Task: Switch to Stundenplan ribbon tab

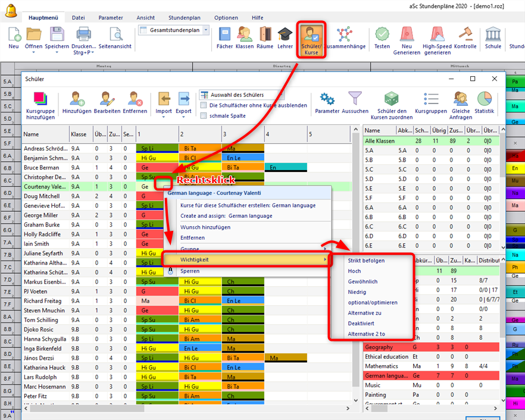Action: pyautogui.click(x=184, y=18)
